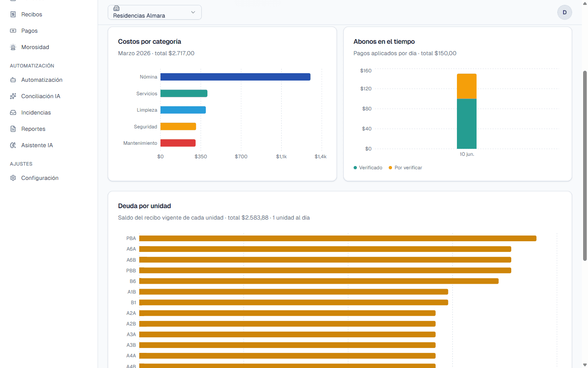Open the Incidencias inbox icon
The width and height of the screenshot is (588, 368).
[x=13, y=112]
